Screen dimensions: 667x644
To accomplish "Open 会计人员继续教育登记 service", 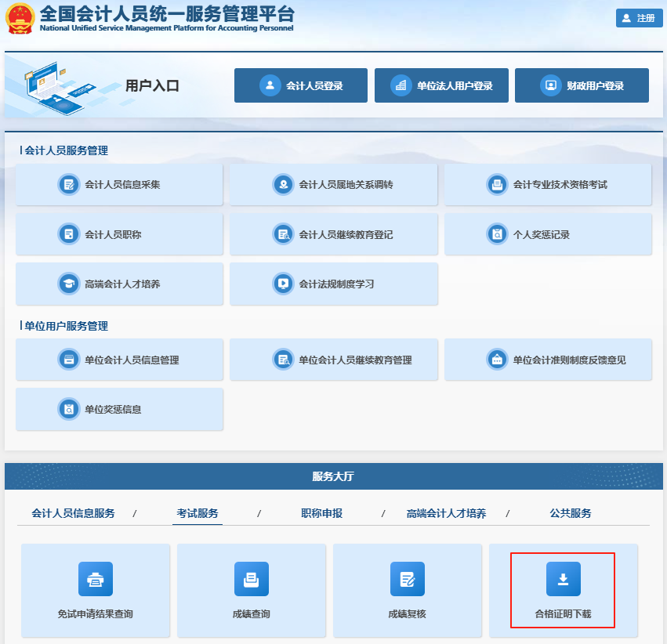I will (333, 234).
